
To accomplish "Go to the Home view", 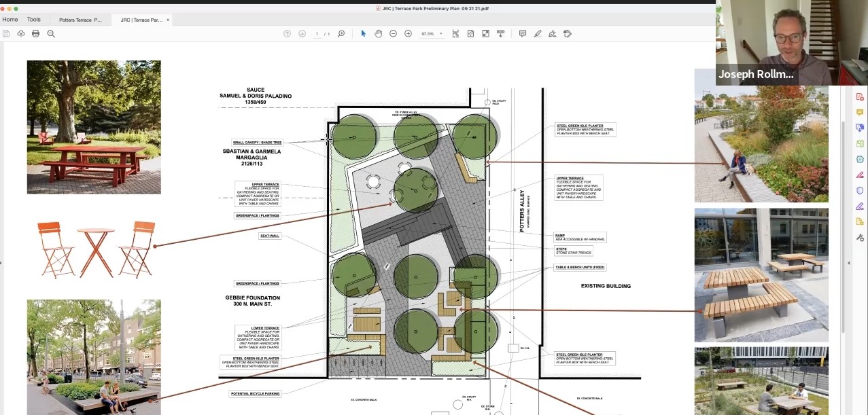I will pos(10,20).
